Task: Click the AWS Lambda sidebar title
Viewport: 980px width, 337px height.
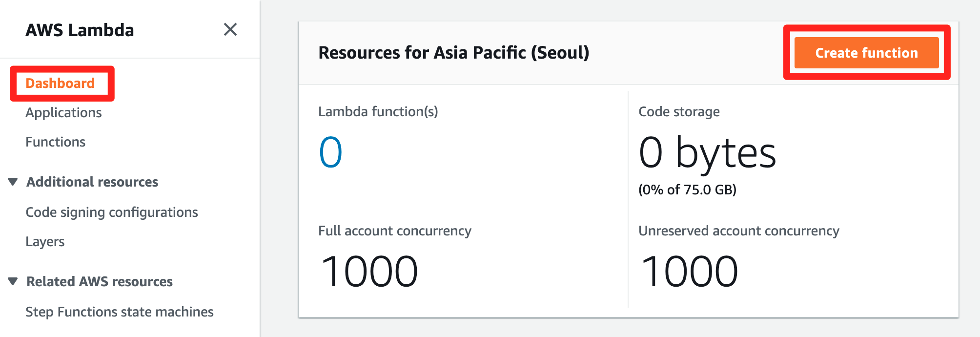Action: point(80,30)
